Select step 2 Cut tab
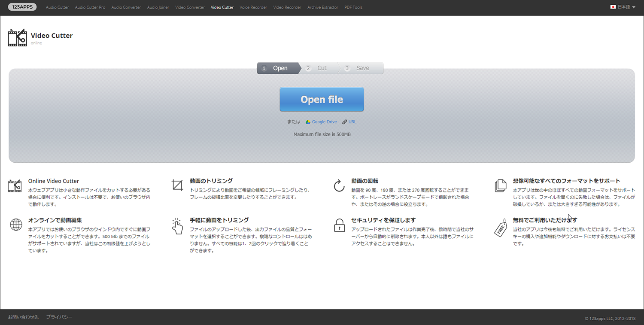Screen dimensions: 644x325 320,68
